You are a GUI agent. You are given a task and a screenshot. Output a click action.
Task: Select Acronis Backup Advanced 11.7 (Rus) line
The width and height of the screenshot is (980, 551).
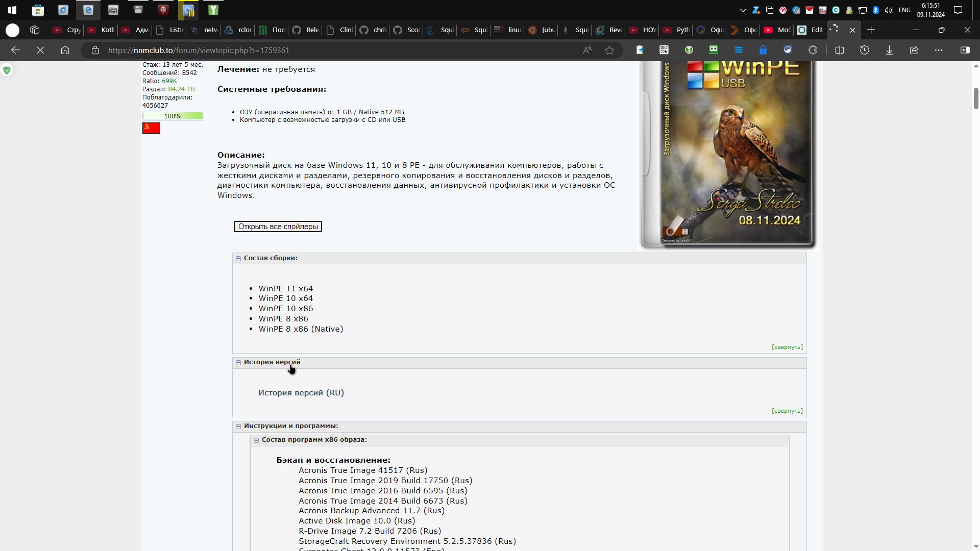[x=372, y=511]
